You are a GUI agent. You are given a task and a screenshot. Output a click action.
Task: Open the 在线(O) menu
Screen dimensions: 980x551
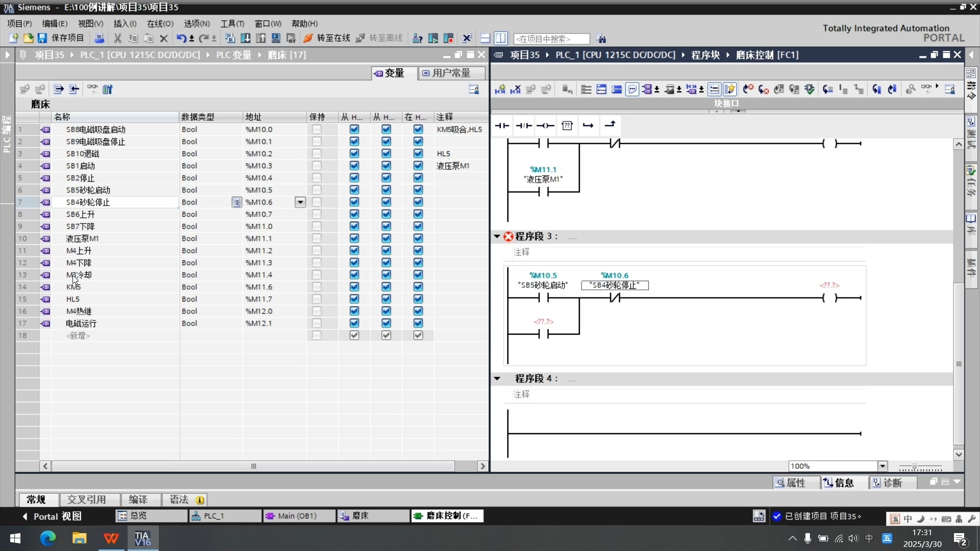click(160, 23)
